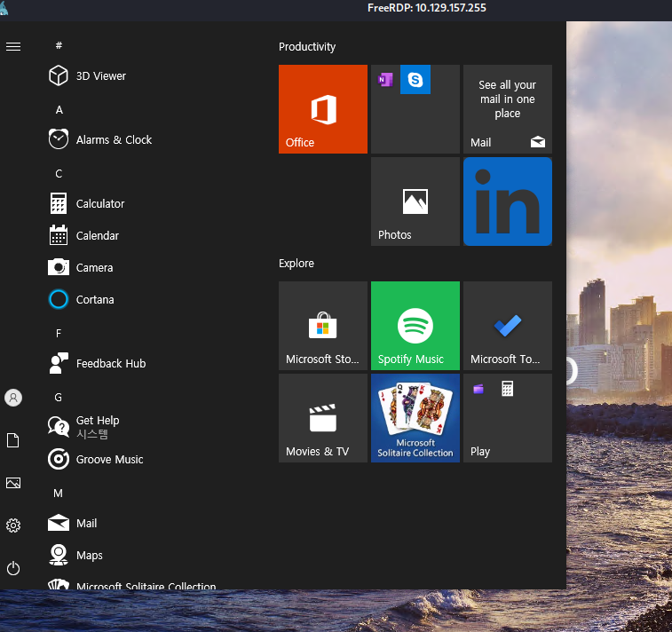The height and width of the screenshot is (632, 672).
Task: Launch the Camera app
Action: click(81, 267)
